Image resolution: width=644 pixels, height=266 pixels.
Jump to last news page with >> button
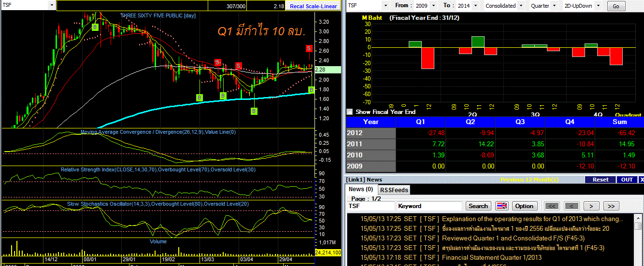[611, 206]
